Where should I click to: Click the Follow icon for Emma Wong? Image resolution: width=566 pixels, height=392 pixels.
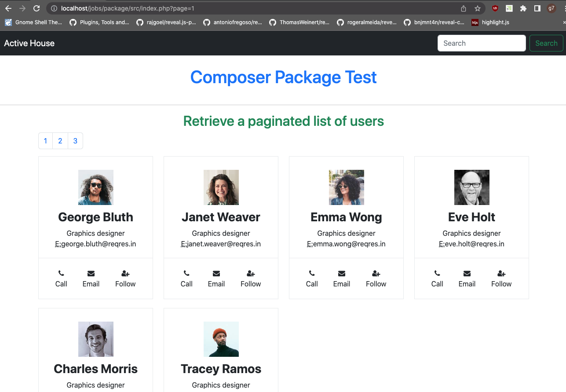(x=376, y=273)
